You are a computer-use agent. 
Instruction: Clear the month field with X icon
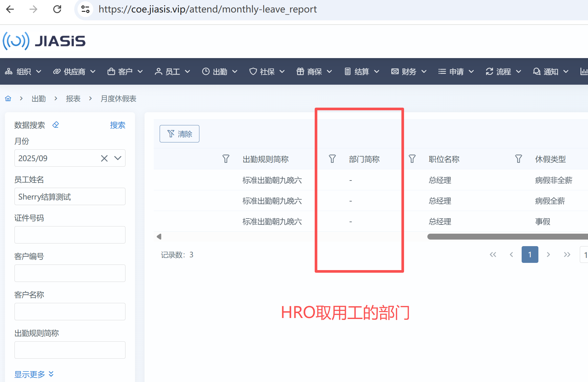tap(104, 158)
